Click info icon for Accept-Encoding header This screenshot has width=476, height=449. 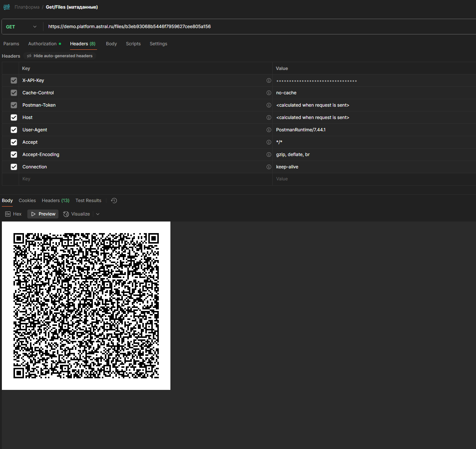[269, 155]
